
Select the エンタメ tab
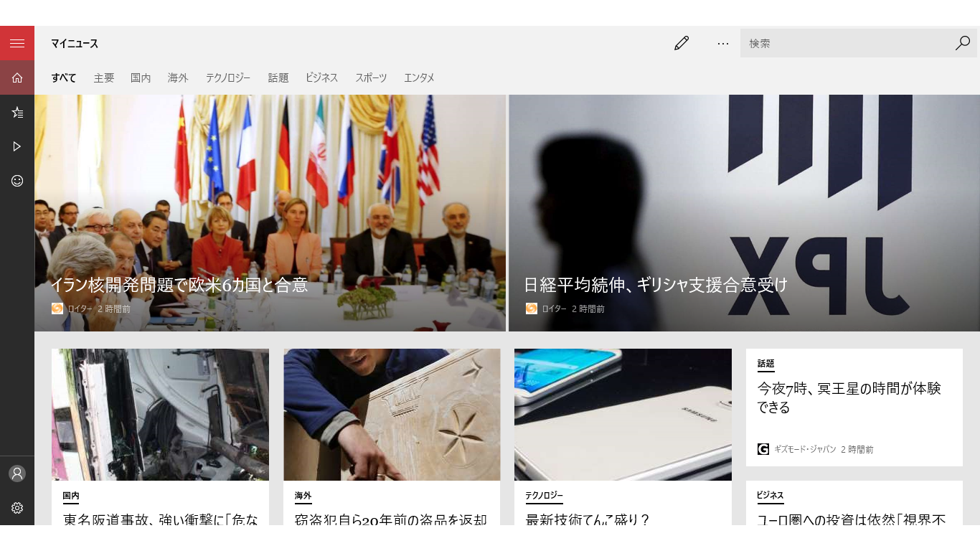[419, 77]
